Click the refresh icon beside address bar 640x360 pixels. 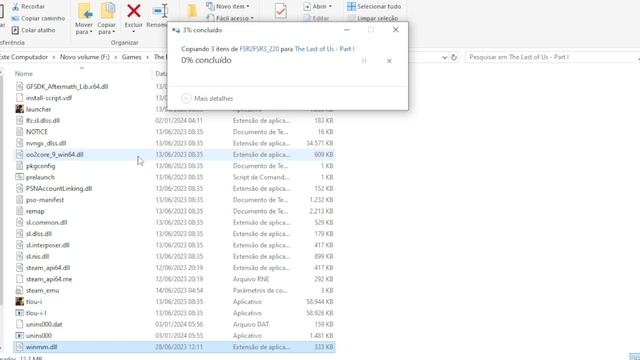pos(454,58)
